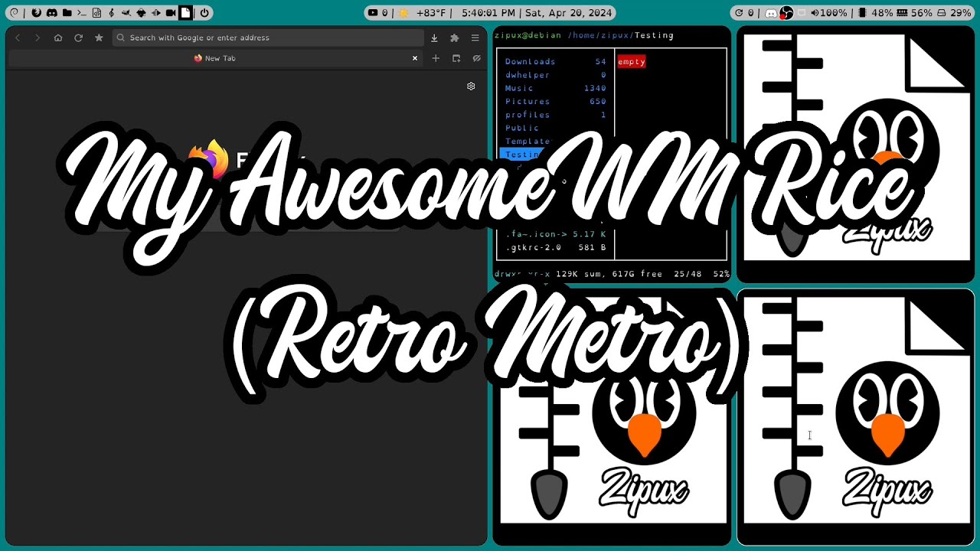Screen dimensions: 980x551
Task: Open the browser Downloads panel
Action: (x=434, y=37)
